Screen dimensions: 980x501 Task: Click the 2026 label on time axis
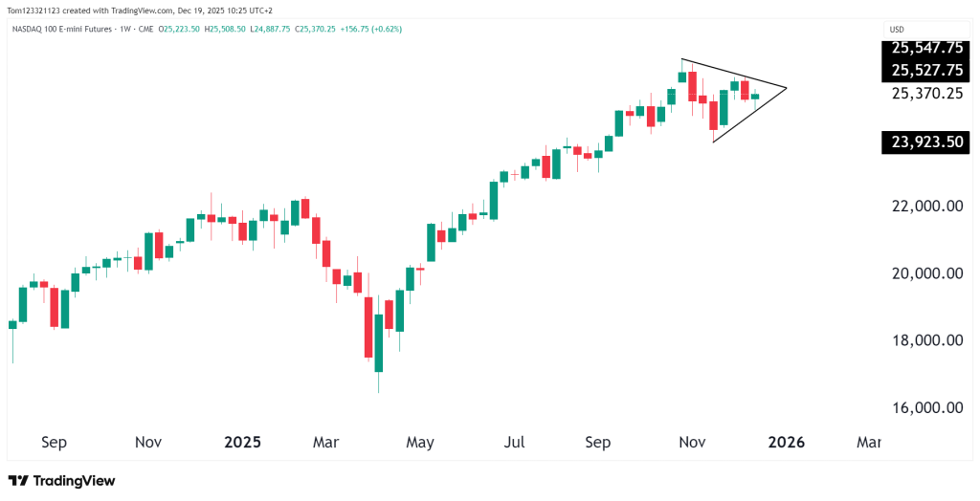coord(786,443)
